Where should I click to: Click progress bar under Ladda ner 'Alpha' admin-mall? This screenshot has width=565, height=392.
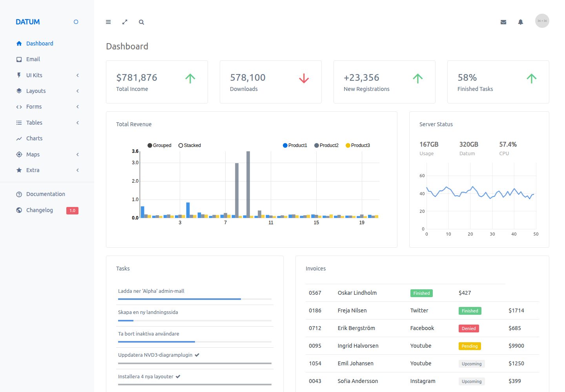click(x=195, y=299)
